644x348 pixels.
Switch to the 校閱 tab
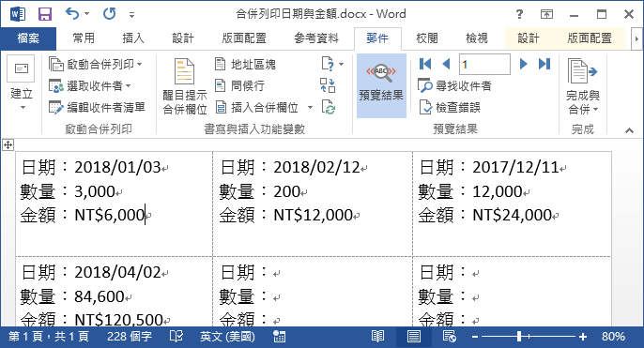tap(427, 38)
